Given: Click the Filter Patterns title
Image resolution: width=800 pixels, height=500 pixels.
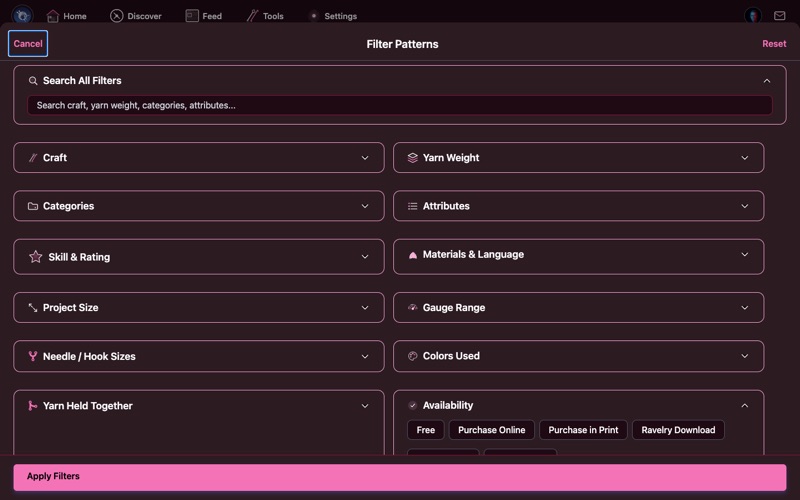Looking at the screenshot, I should 402,44.
